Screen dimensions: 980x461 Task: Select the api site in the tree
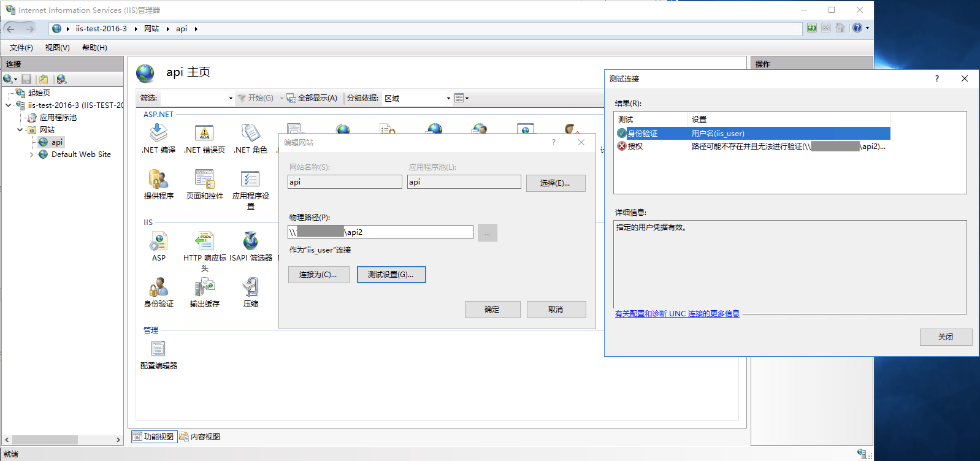[56, 142]
